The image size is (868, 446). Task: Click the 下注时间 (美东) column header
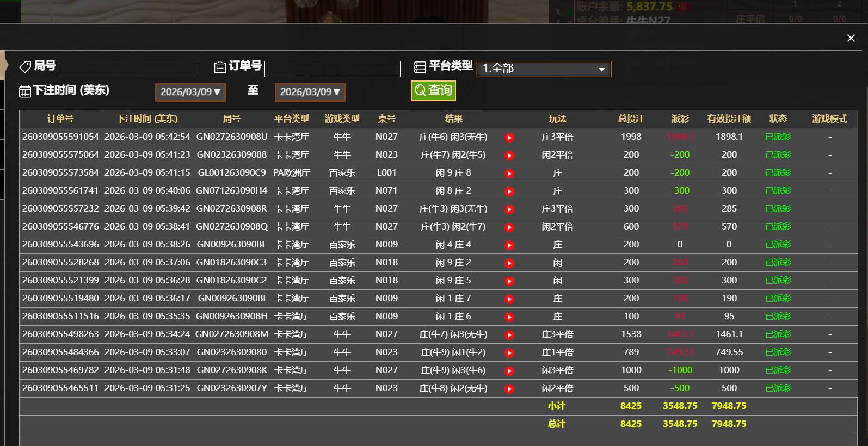coord(147,119)
